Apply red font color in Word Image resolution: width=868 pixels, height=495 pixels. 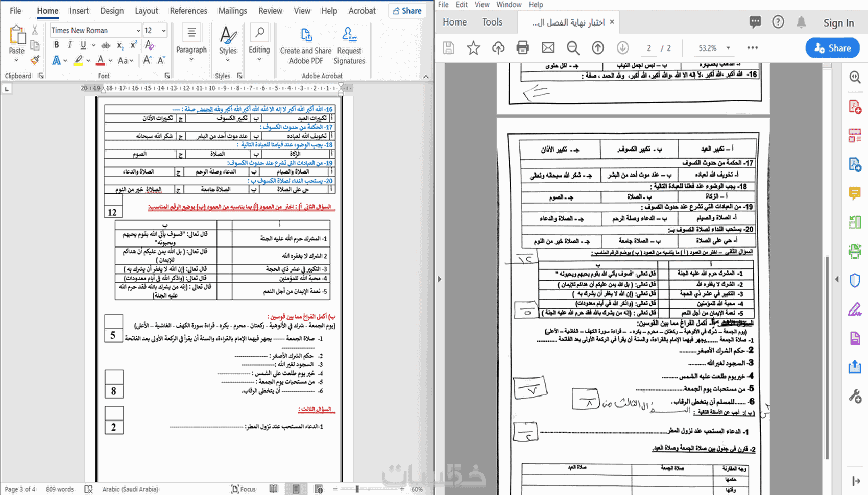point(101,61)
